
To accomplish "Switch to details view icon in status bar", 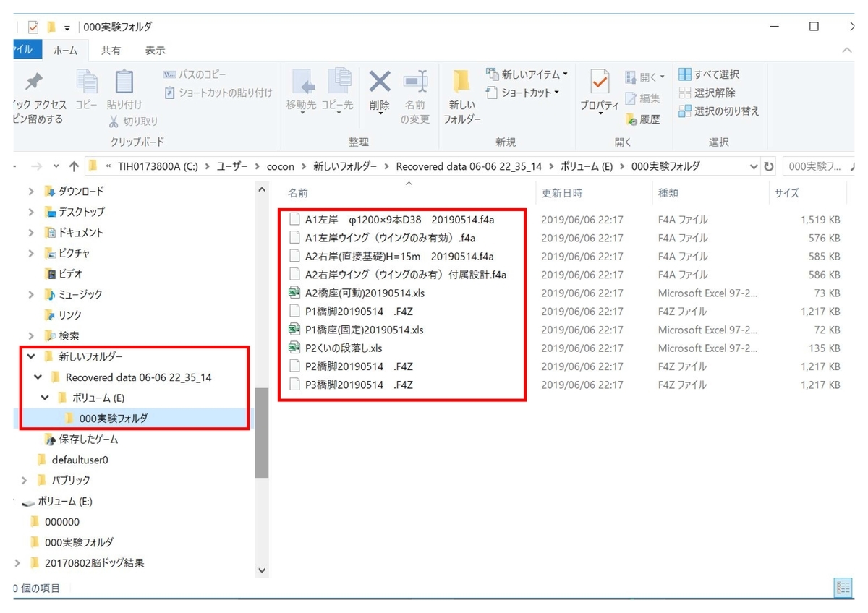I will point(843,586).
